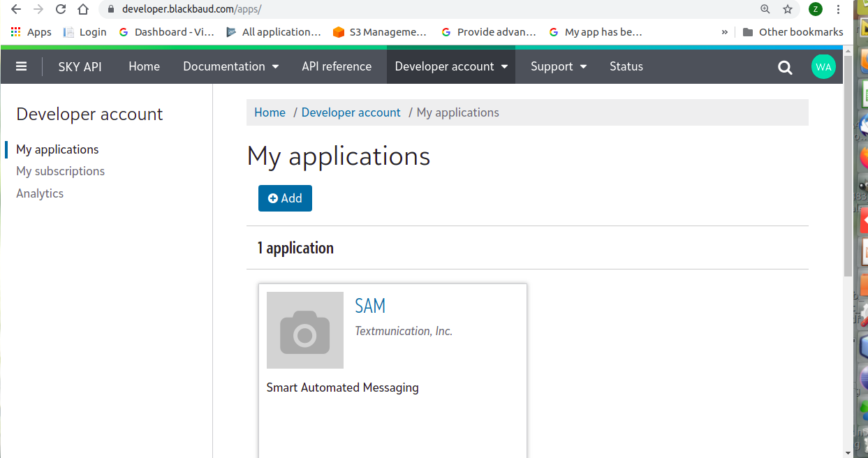Open the Dashboard - Vi... bookmark

pyautogui.click(x=167, y=31)
